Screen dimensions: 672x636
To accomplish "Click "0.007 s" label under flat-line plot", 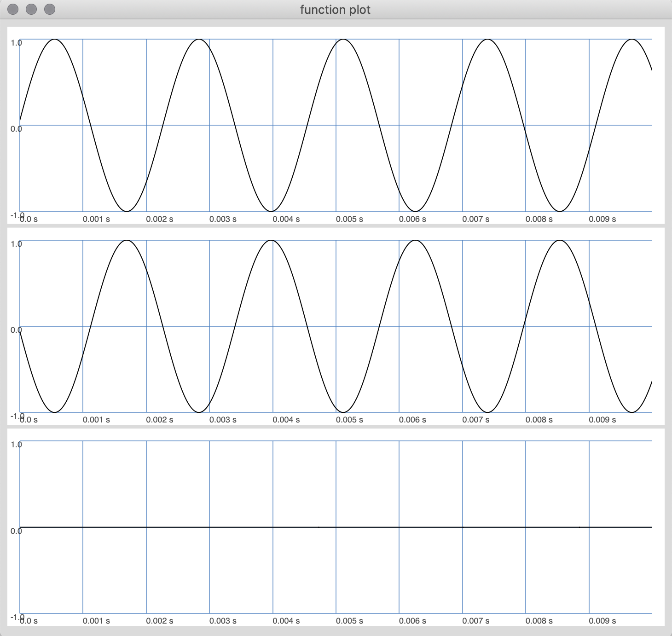I will click(476, 621).
